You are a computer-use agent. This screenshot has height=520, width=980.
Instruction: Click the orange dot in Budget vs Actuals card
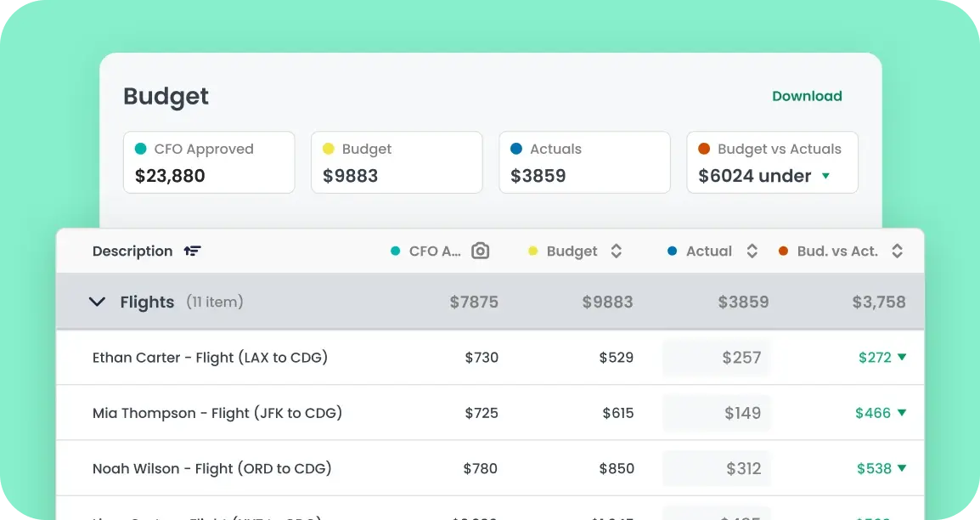(704, 149)
